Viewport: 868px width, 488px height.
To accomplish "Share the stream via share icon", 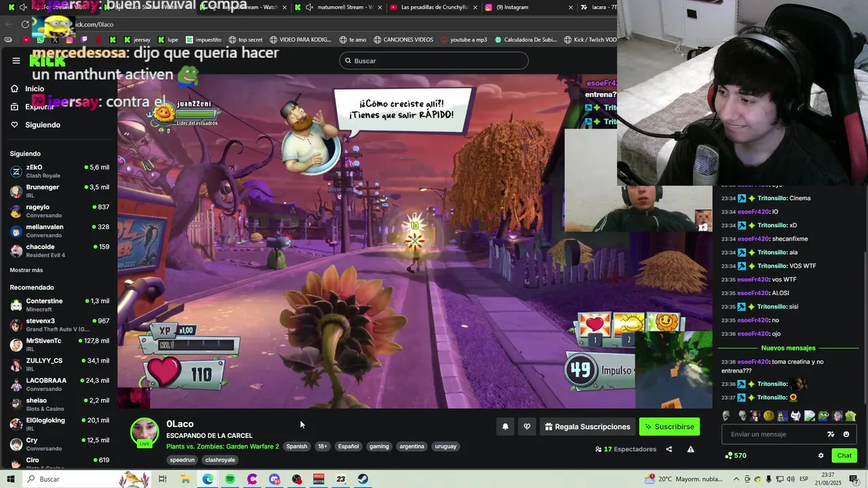I will coord(669,449).
